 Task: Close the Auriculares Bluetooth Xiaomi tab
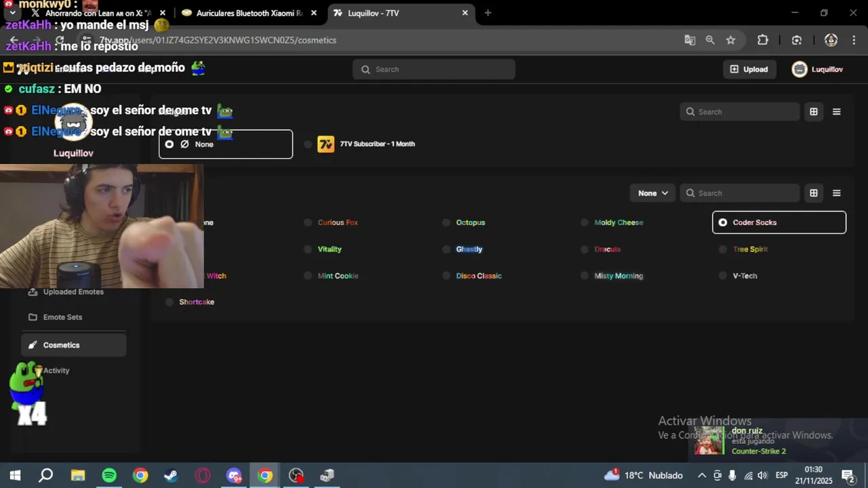[314, 13]
